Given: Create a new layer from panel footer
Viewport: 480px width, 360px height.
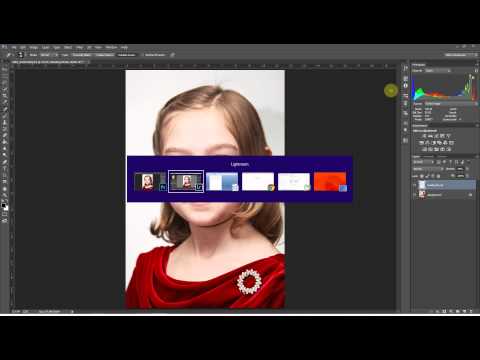Looking at the screenshot, I should (x=464, y=311).
